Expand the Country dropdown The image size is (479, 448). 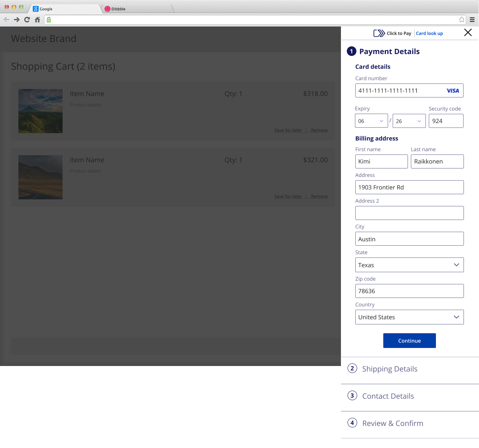[x=409, y=317]
